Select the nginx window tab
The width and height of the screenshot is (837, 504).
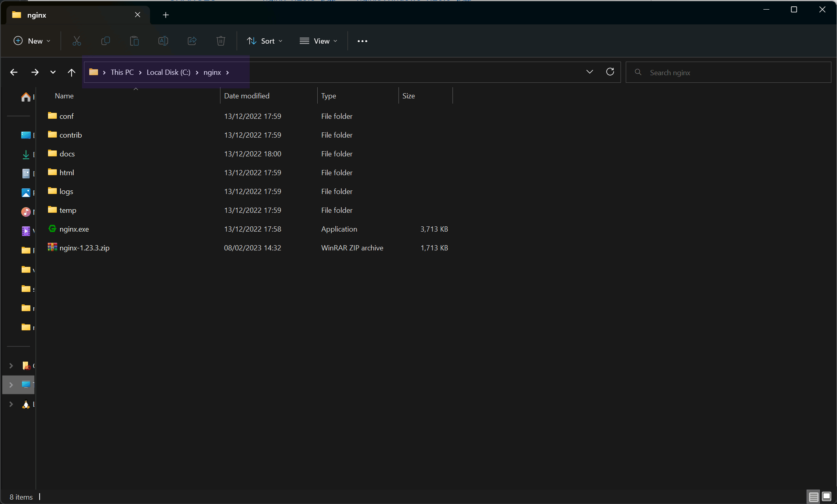tap(78, 15)
